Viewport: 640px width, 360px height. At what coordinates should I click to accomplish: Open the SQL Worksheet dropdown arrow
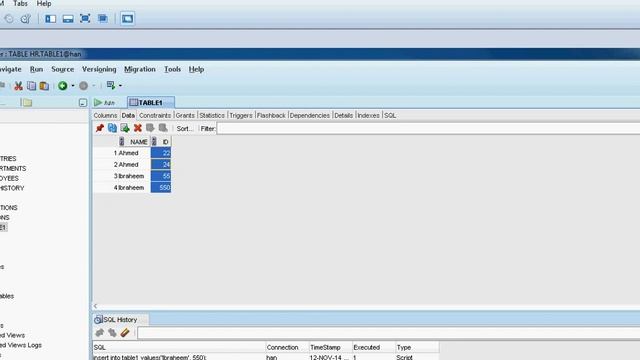(x=120, y=86)
